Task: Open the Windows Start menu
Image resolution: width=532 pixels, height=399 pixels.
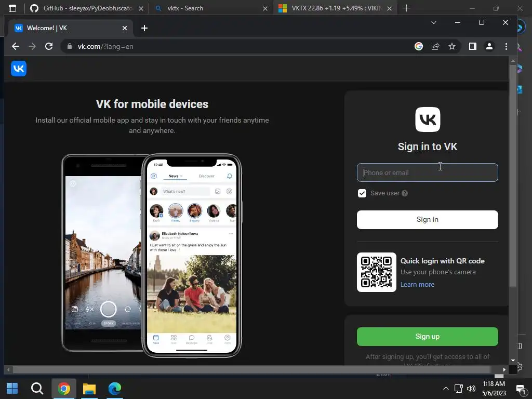Action: [x=12, y=389]
